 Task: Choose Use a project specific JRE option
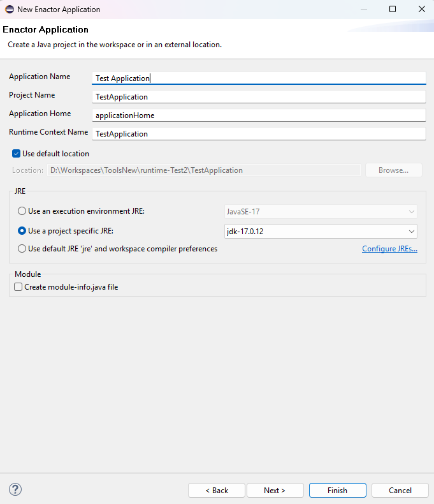[22, 231]
